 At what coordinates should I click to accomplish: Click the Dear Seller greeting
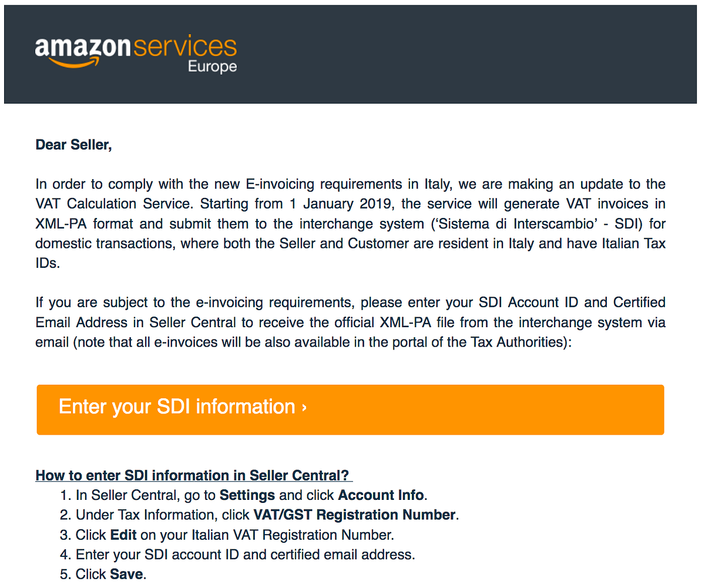click(x=74, y=145)
